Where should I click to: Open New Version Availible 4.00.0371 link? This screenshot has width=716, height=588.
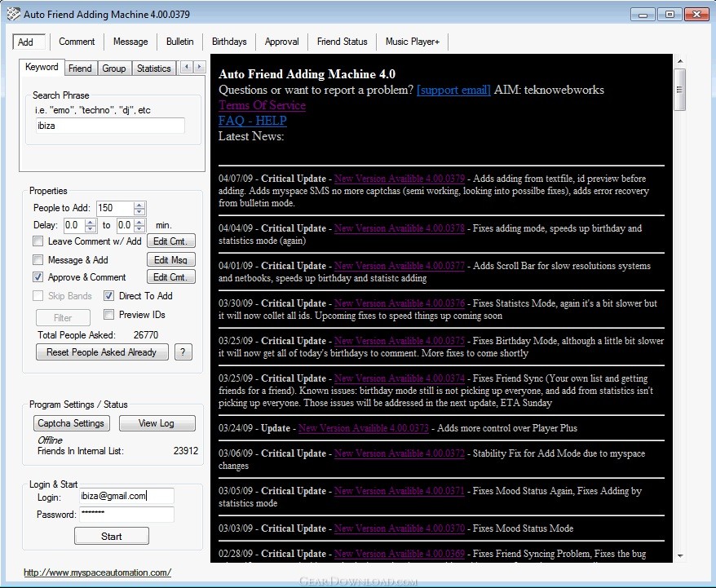click(x=400, y=491)
